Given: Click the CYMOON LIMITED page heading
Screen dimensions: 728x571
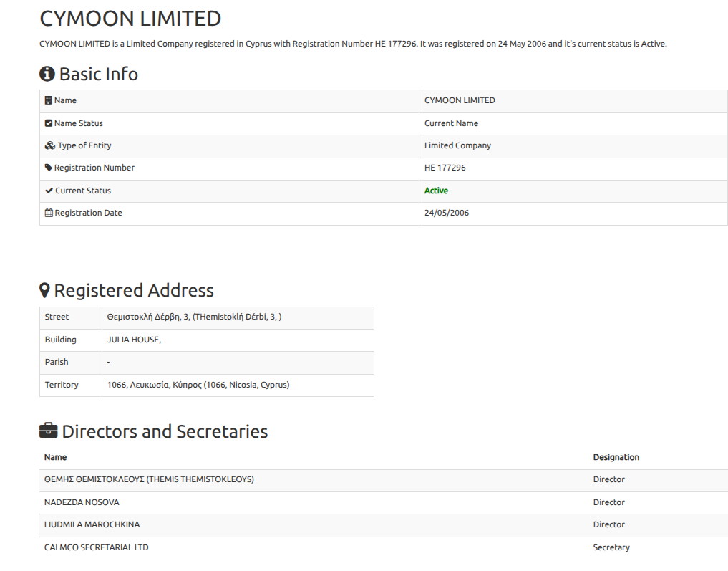Looking at the screenshot, I should [130, 18].
